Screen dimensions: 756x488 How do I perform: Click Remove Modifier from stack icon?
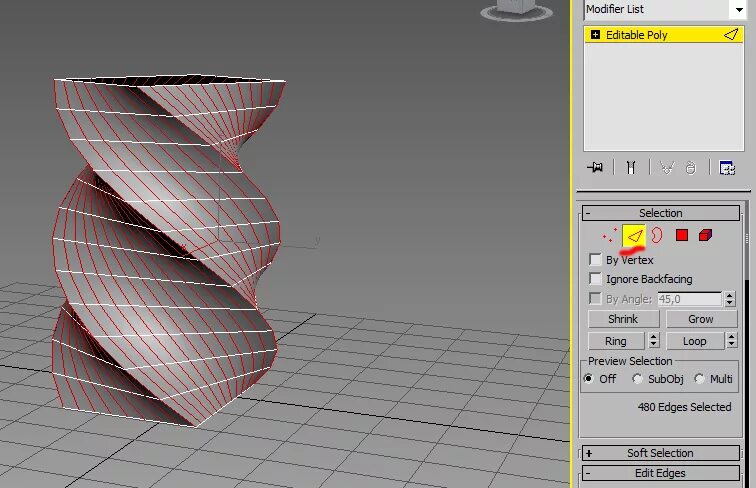(691, 168)
